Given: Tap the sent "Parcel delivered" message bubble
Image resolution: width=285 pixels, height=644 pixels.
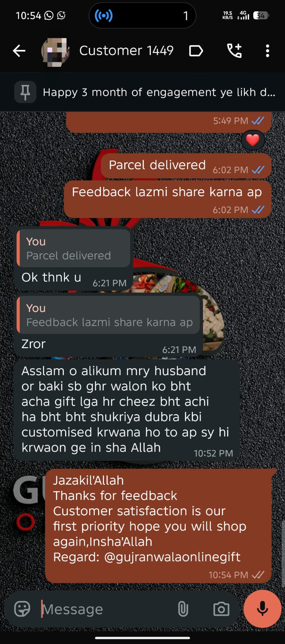Looking at the screenshot, I should pos(186,166).
